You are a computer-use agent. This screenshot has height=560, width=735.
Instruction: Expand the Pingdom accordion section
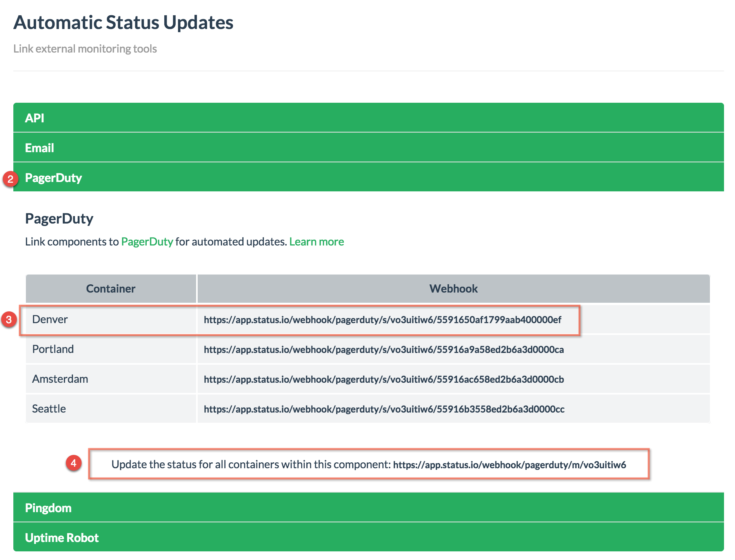[x=368, y=507]
